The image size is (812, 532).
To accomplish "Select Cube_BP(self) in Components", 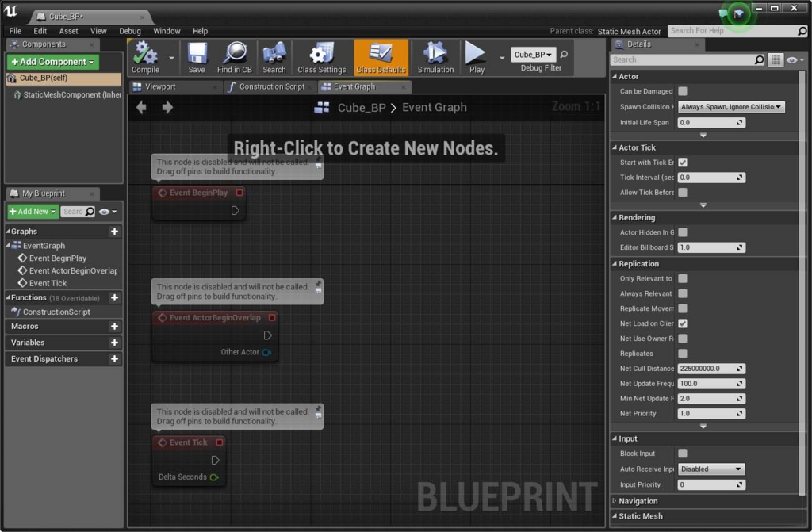I will pos(63,78).
